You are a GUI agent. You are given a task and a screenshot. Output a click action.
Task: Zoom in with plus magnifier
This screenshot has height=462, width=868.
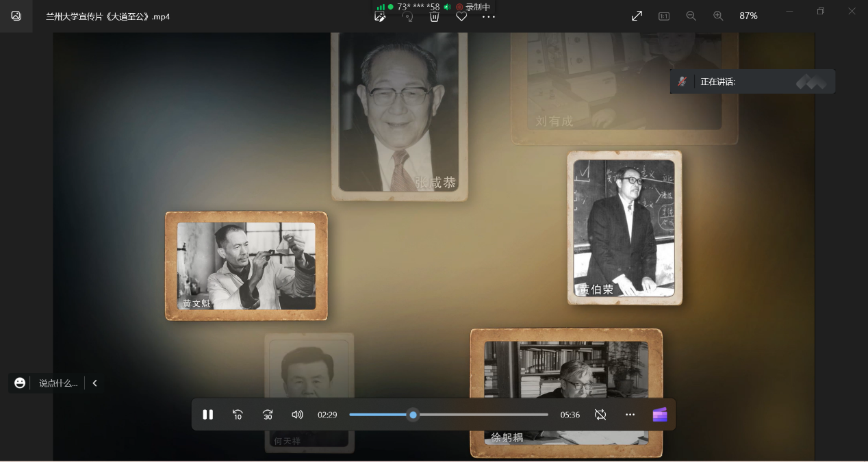click(718, 16)
